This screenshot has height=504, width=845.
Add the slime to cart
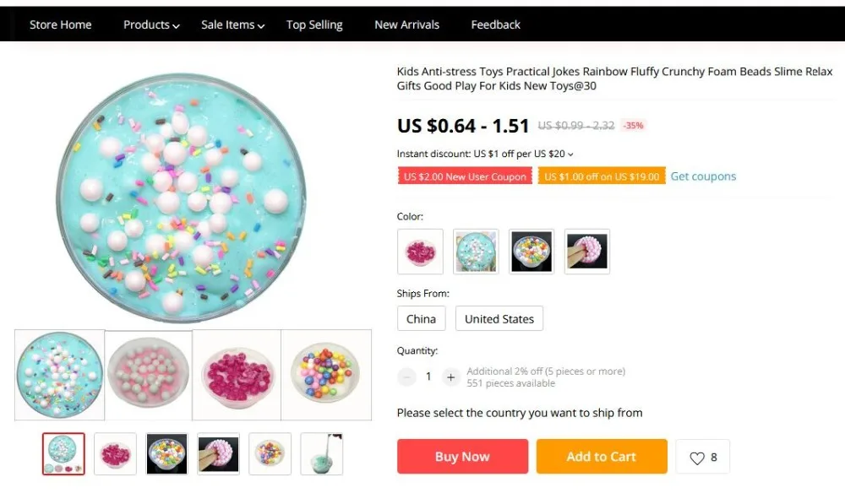(x=602, y=457)
